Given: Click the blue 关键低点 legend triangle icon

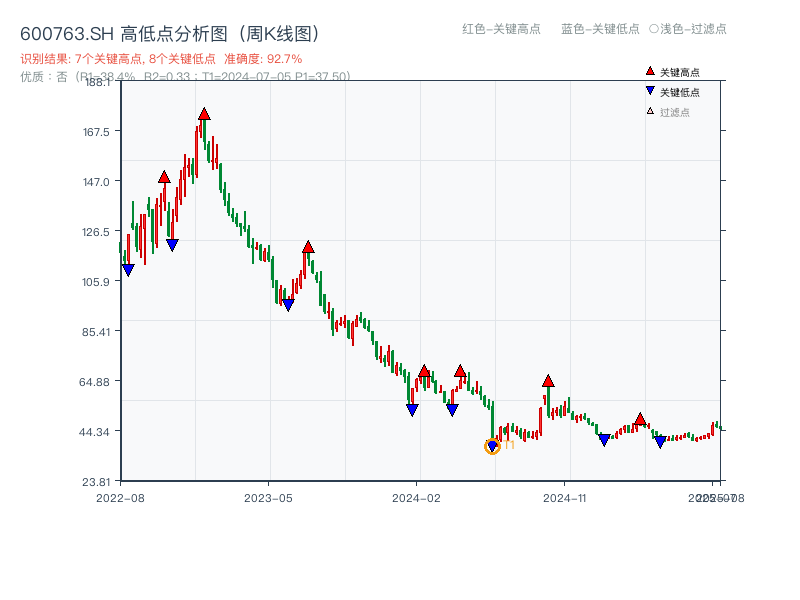Looking at the screenshot, I should (x=648, y=90).
